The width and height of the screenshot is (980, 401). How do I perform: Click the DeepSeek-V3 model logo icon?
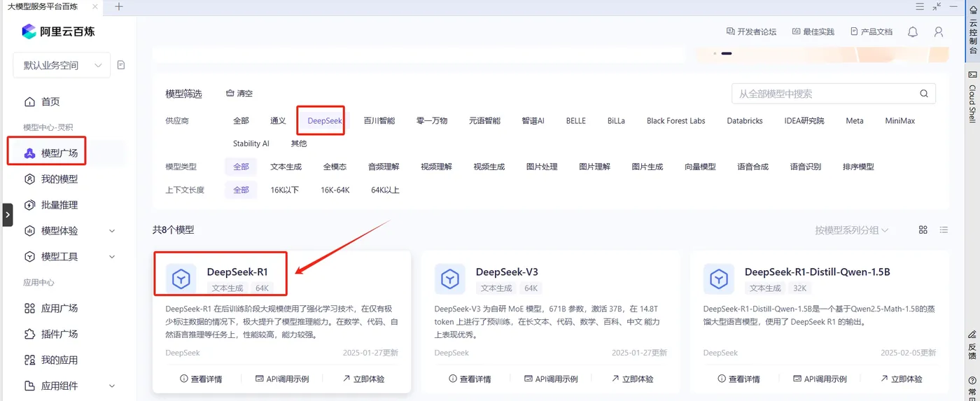[450, 279]
